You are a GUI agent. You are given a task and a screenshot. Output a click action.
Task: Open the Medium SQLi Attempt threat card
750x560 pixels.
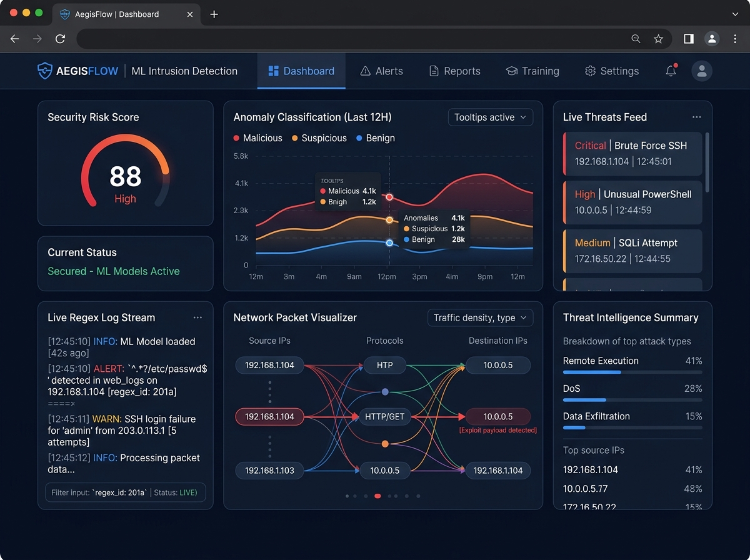click(632, 251)
